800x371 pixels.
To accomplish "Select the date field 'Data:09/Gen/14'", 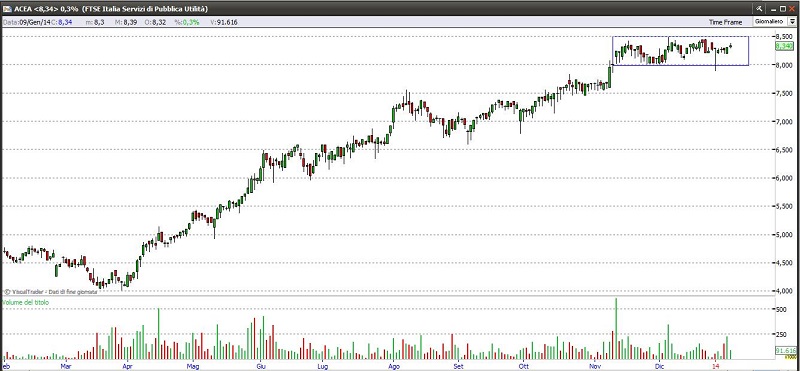I will pos(27,22).
